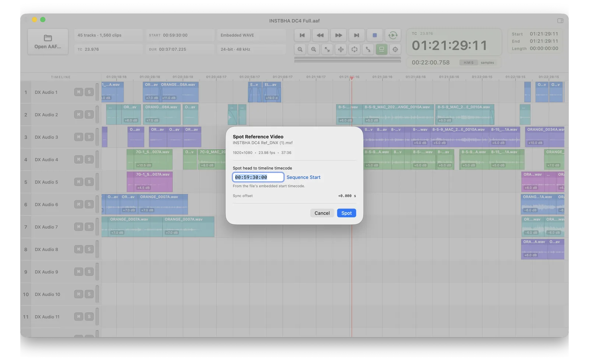Viewport: 589px width, 364px height.
Task: Click the main timecode display 01:21:29:11
Action: pos(449,46)
